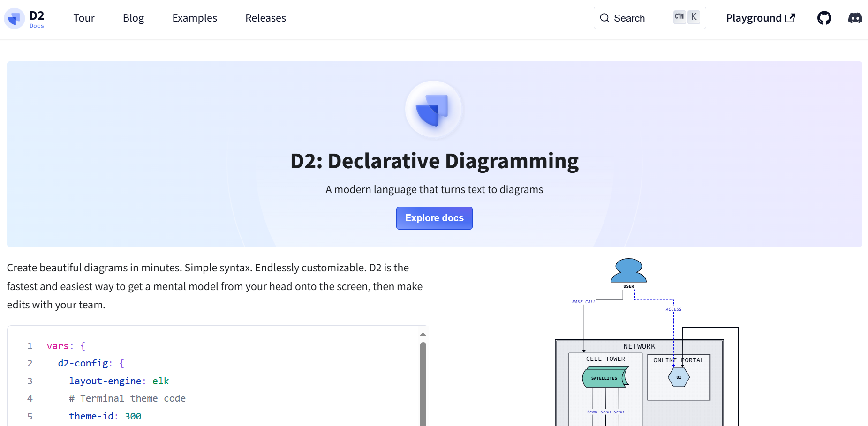Click the large D2 hero logo

[x=434, y=110]
